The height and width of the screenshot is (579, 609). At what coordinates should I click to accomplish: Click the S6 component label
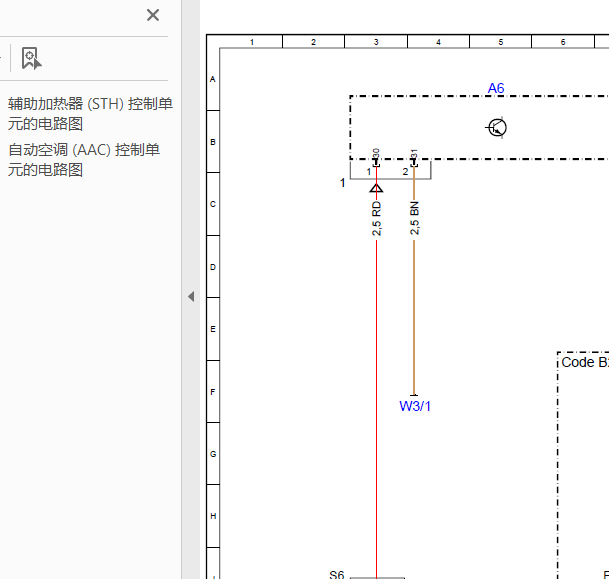(337, 574)
